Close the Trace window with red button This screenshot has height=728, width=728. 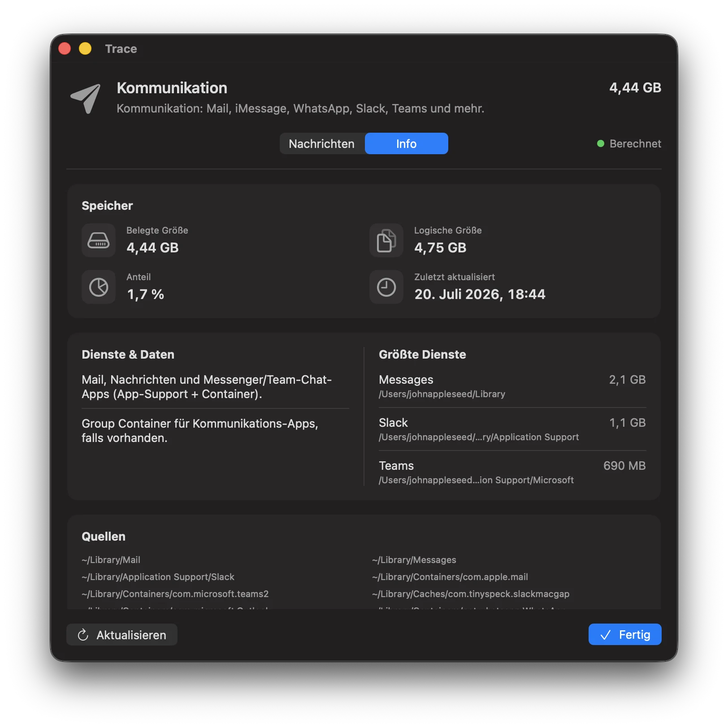pyautogui.click(x=65, y=48)
